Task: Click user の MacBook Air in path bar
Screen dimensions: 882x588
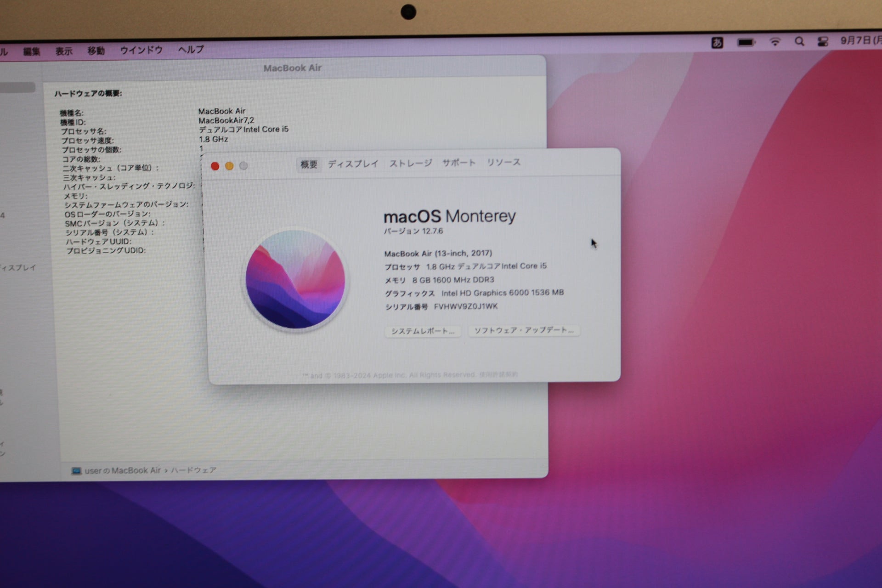Action: point(123,470)
